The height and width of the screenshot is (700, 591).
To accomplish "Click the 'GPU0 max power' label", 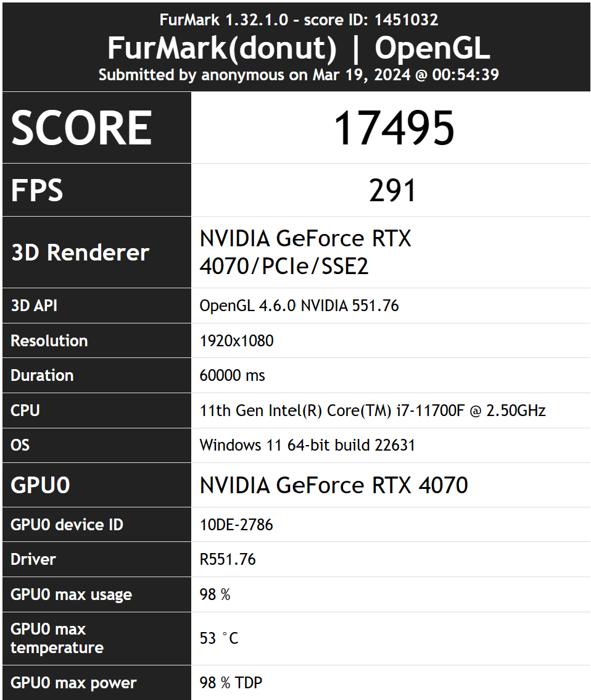I will tap(73, 683).
